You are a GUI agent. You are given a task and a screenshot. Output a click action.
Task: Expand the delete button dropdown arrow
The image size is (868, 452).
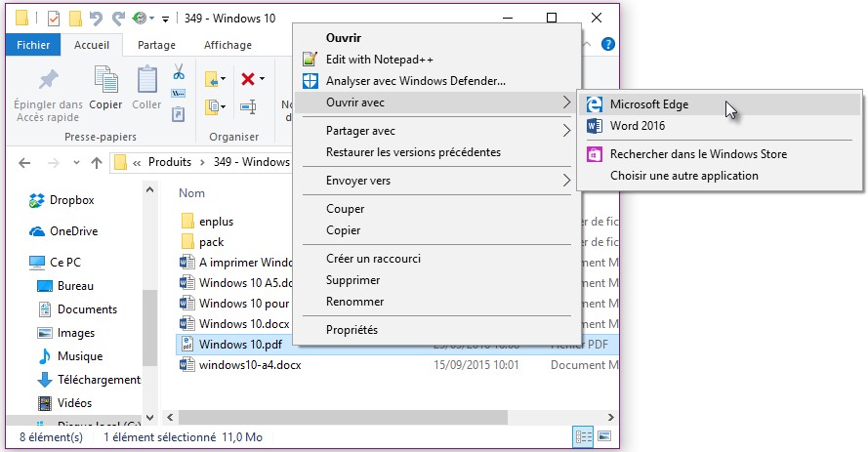click(262, 78)
